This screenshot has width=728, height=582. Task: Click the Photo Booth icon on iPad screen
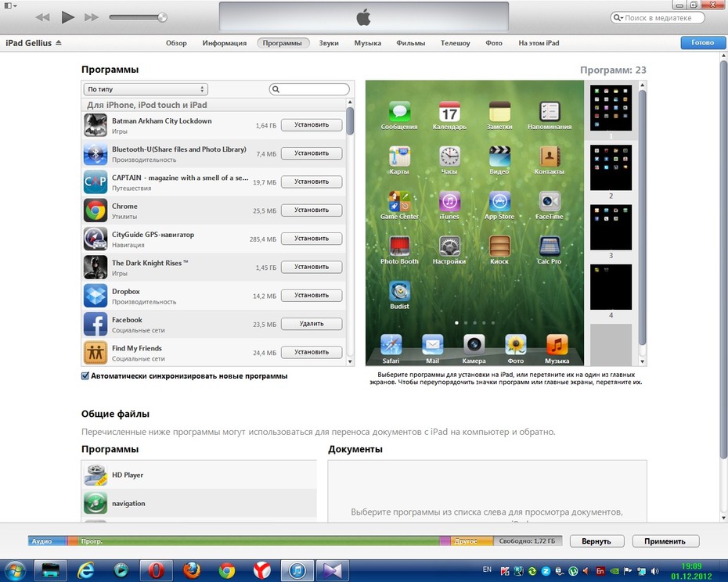(399, 246)
